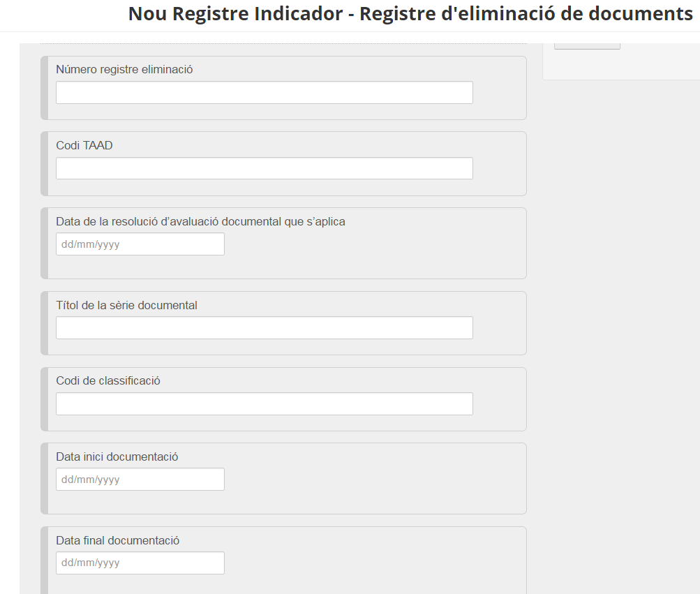This screenshot has width=700, height=594.
Task: Focus the Codi TAAD input box
Action: tap(264, 168)
